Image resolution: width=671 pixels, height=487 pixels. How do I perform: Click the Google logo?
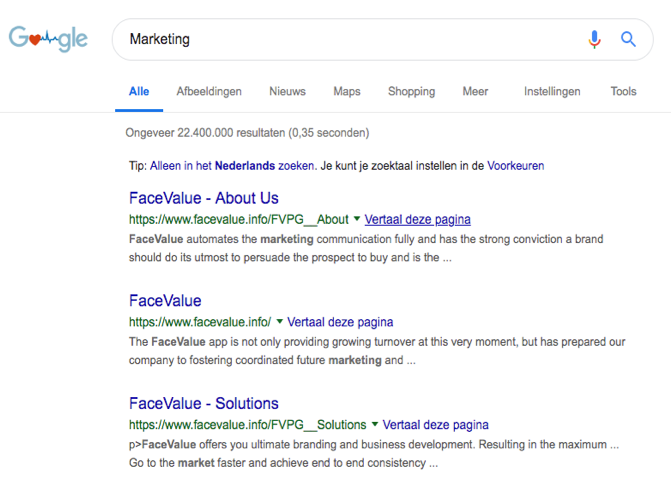pyautogui.click(x=48, y=39)
